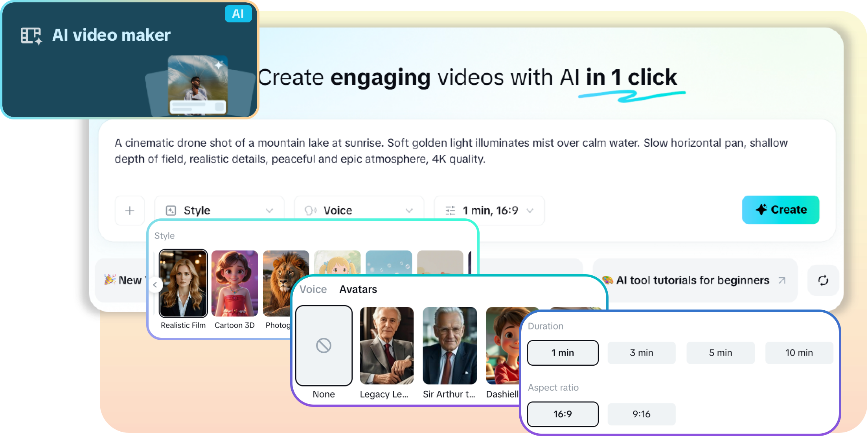Switch to the Avatars tab
Viewport: 868px width, 436px height.
click(x=358, y=289)
